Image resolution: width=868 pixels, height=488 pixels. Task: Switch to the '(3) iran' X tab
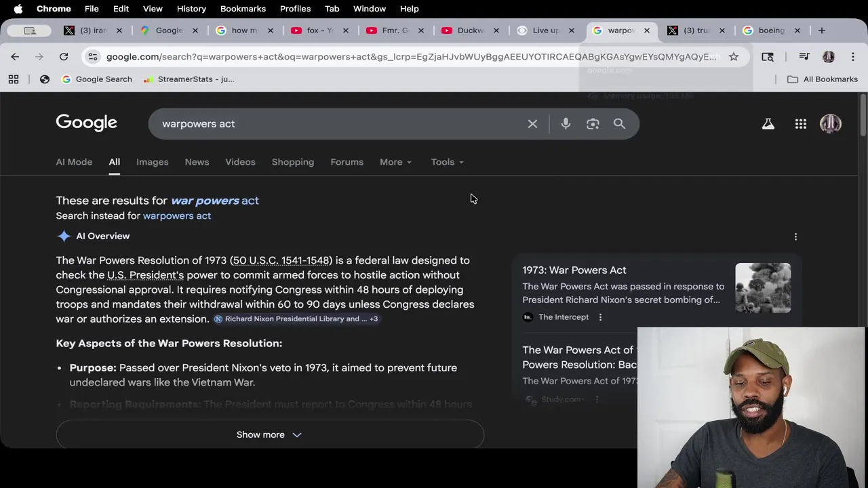(94, 30)
